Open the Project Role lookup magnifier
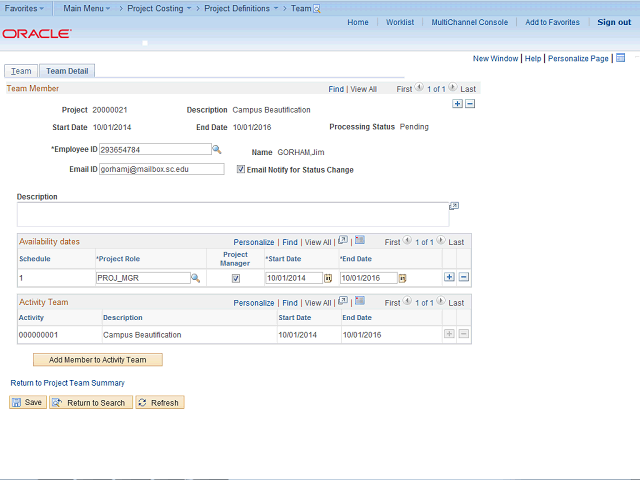The image size is (640, 480). point(196,278)
